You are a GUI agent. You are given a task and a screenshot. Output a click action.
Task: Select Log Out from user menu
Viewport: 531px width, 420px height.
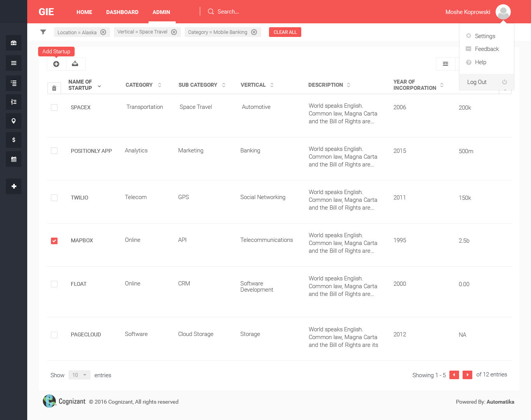point(487,82)
